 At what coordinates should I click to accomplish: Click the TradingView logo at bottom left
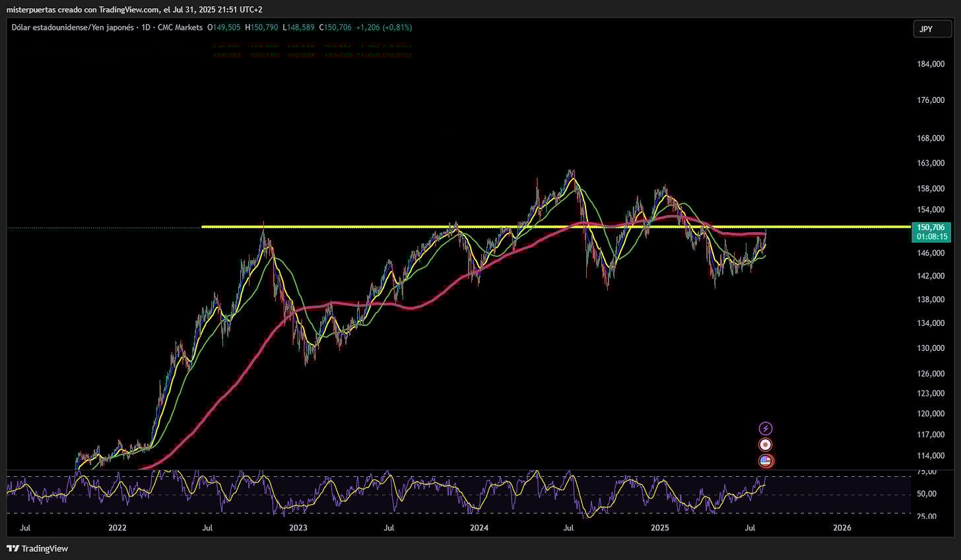click(37, 549)
